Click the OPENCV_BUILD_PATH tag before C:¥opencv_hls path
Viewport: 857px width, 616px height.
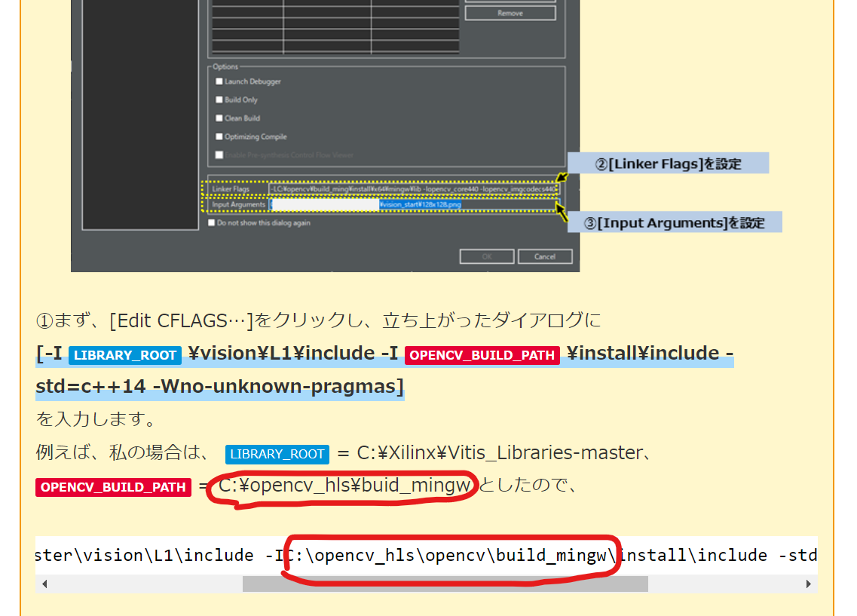click(113, 487)
